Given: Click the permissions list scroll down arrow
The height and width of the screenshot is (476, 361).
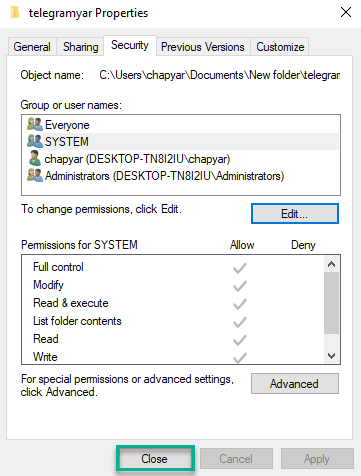Looking at the screenshot, I should click(x=331, y=356).
